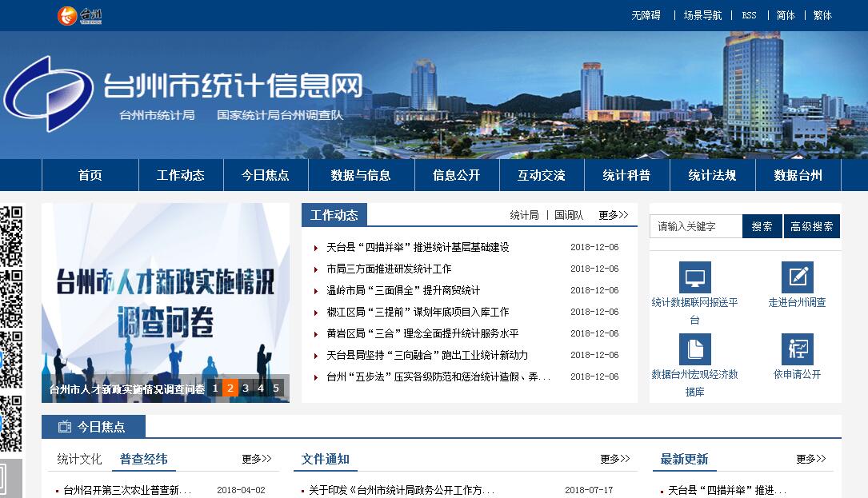868x498 pixels.
Task: Expand 更多>> next to 文件通知
Action: (614, 459)
